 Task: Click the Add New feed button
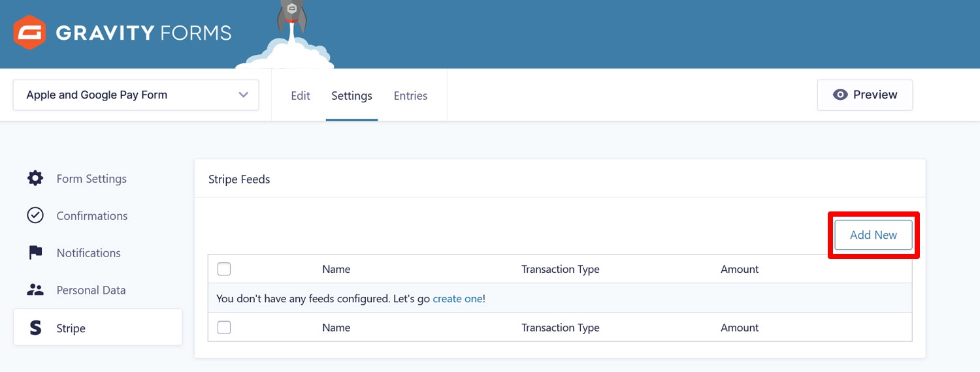pyautogui.click(x=874, y=235)
